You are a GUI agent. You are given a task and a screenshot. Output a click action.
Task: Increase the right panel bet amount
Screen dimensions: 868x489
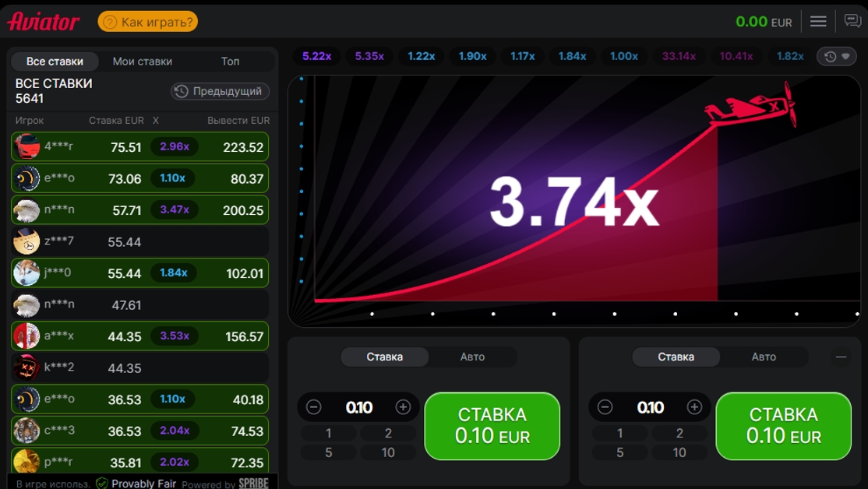click(x=694, y=407)
